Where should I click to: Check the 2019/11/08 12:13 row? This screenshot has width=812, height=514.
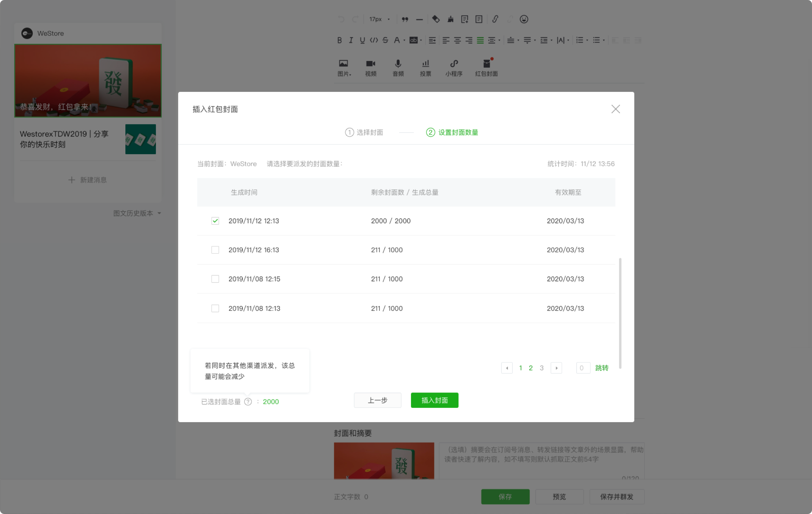(215, 308)
